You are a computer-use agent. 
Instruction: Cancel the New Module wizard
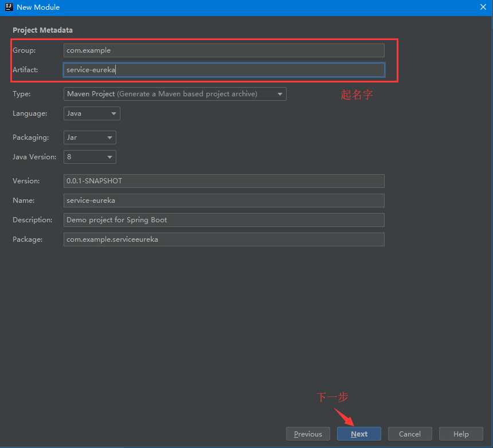click(410, 434)
